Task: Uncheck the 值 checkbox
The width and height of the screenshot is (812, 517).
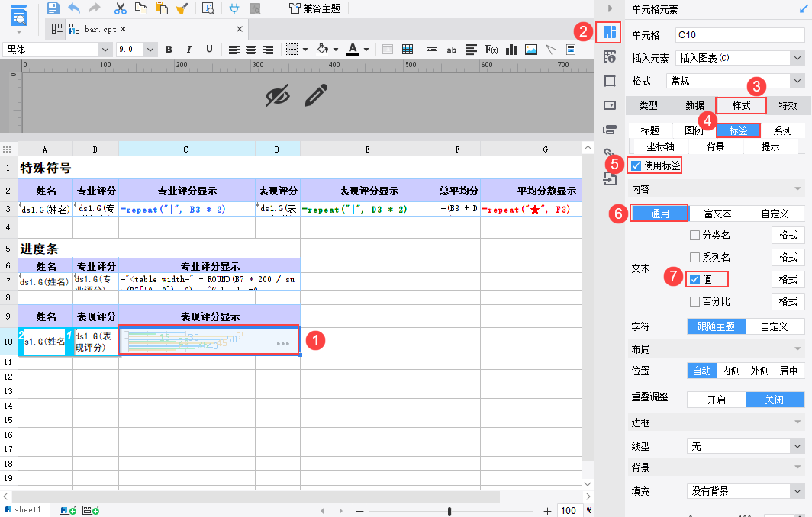Action: (695, 279)
